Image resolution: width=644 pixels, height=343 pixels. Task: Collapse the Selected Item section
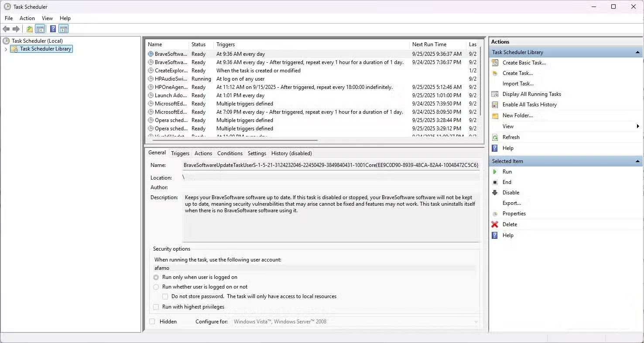tap(637, 161)
